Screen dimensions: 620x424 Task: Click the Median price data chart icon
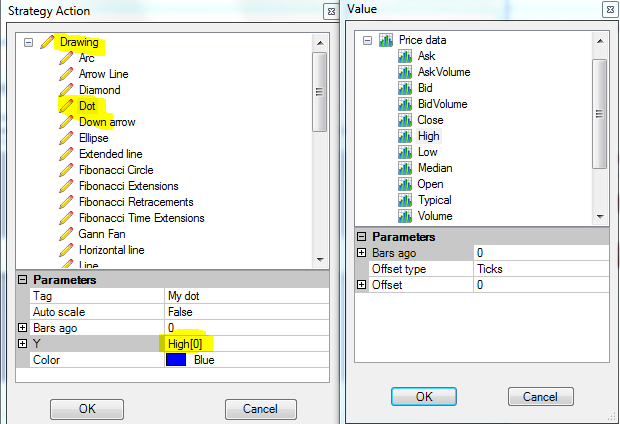(405, 168)
